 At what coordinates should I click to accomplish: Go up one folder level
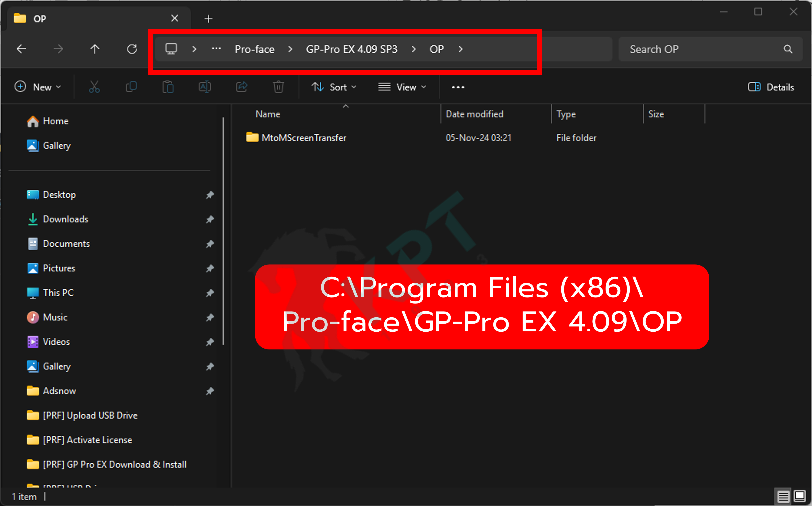point(95,49)
